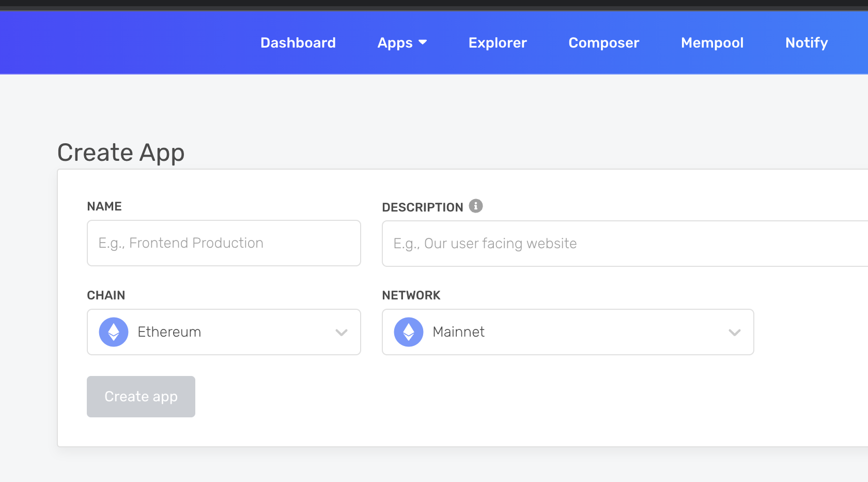
Task: Go to the Explorer page
Action: click(x=498, y=42)
